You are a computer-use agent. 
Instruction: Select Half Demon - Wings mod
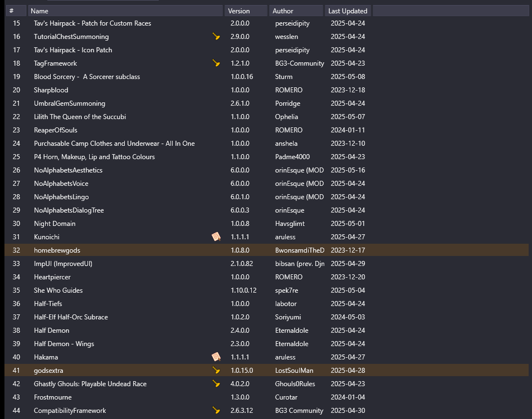(64, 343)
